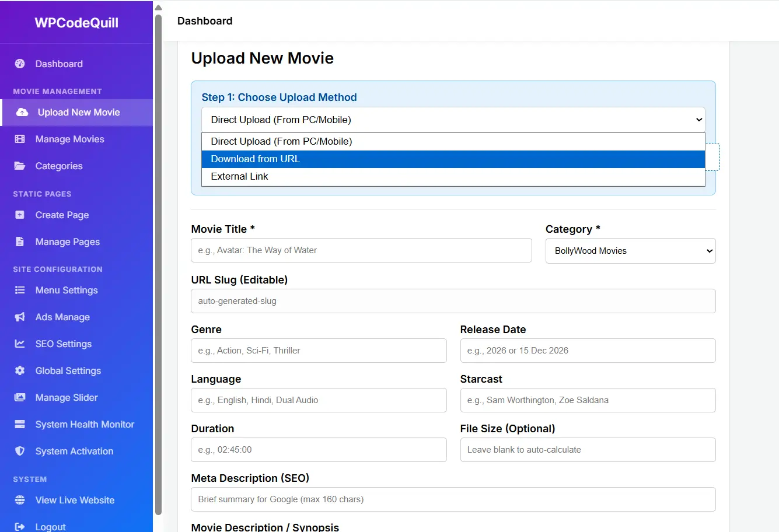Image resolution: width=779 pixels, height=532 pixels.
Task: Focus the Duration input field
Action: (319, 450)
